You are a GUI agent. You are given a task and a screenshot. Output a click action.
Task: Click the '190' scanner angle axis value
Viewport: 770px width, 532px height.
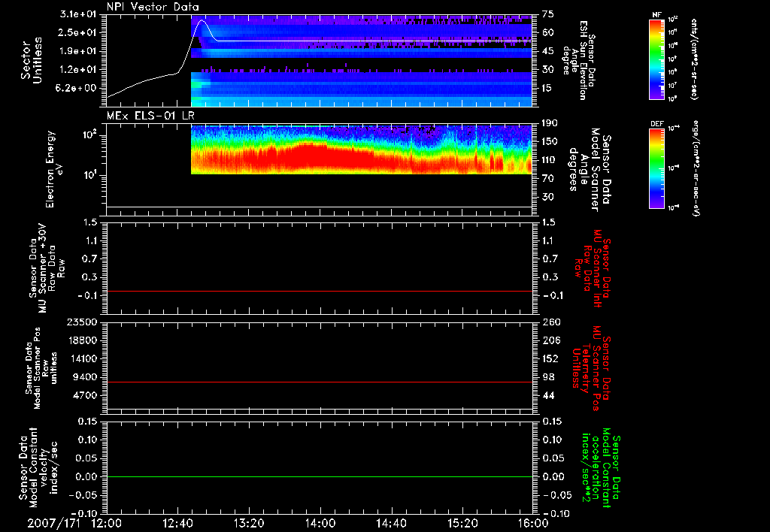pos(550,123)
